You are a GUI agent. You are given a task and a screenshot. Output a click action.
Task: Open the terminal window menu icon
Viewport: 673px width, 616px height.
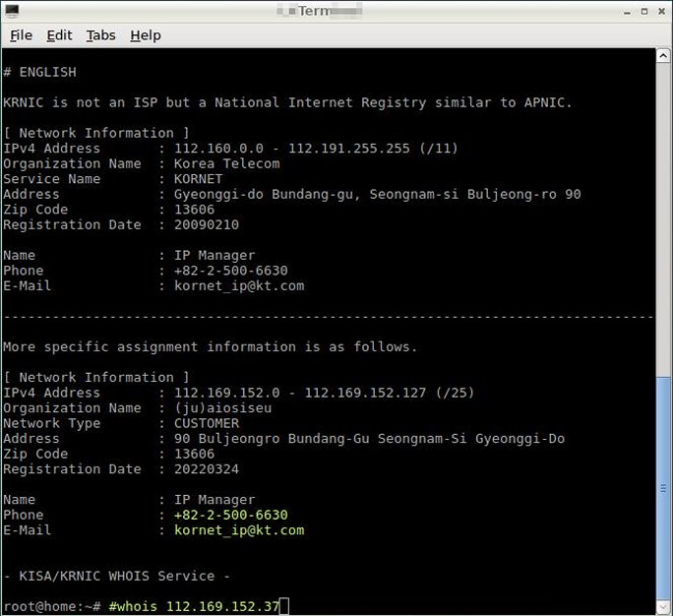12,10
